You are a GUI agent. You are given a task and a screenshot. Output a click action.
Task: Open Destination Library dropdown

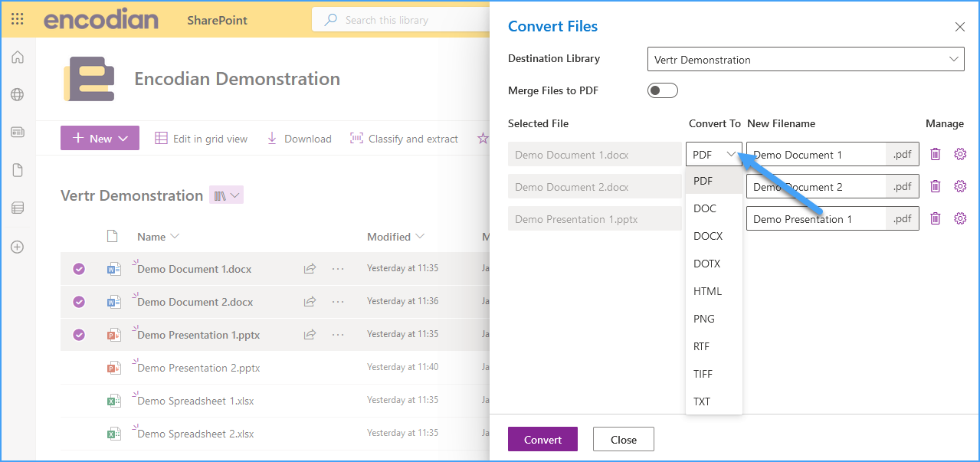coord(805,59)
